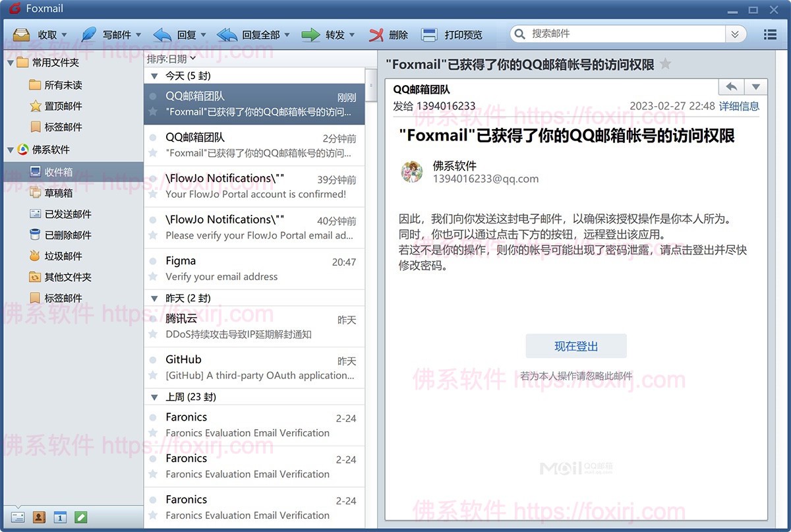Click the 详细信息 details link
Viewport: 791px width, 532px height.
point(738,106)
